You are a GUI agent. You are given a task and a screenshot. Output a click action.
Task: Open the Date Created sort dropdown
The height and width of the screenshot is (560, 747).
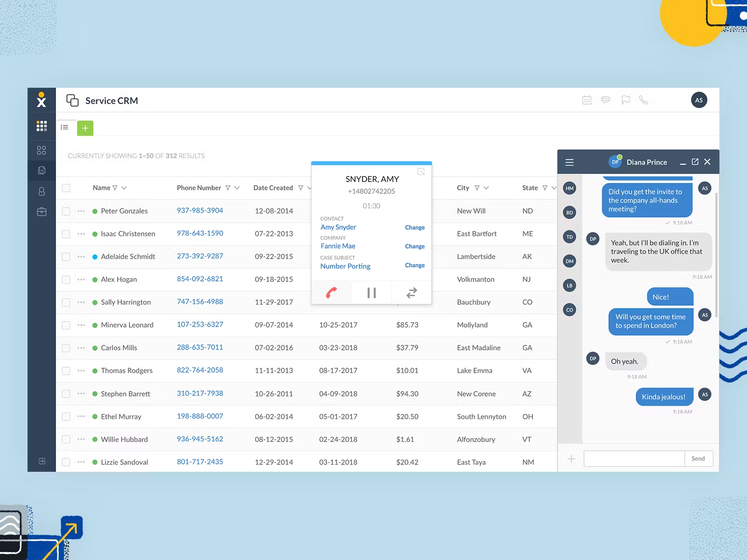tap(309, 188)
